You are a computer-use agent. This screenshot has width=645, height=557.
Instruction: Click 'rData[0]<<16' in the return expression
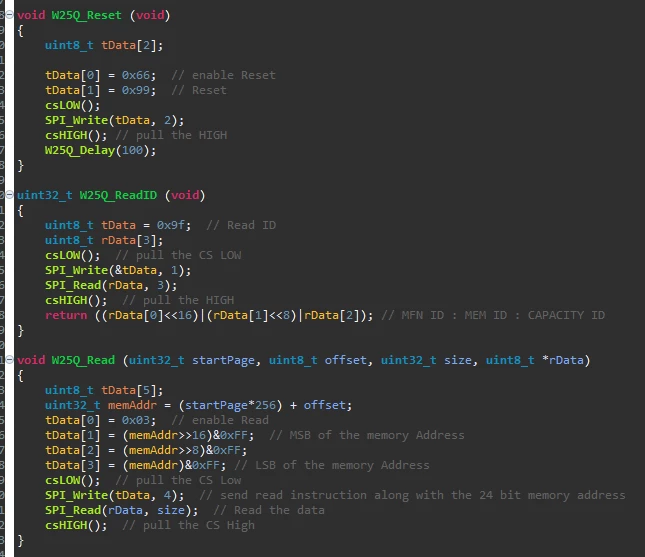point(150,316)
